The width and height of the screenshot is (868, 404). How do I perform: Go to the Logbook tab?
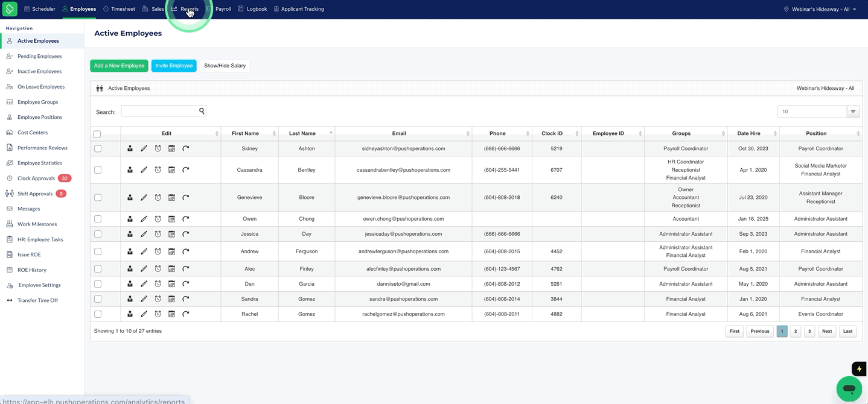(x=252, y=9)
